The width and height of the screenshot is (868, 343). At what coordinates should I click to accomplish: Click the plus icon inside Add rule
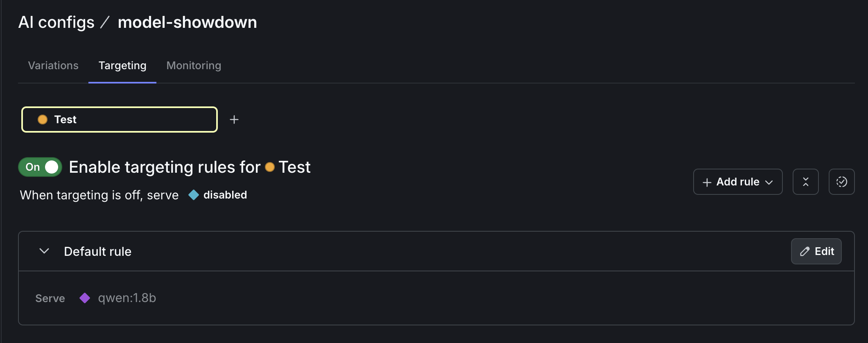click(707, 181)
